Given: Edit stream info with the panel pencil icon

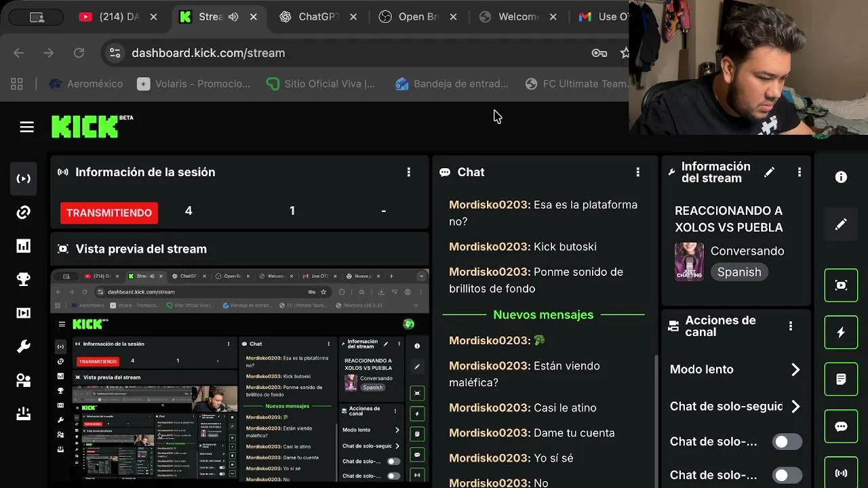Looking at the screenshot, I should click(x=769, y=172).
